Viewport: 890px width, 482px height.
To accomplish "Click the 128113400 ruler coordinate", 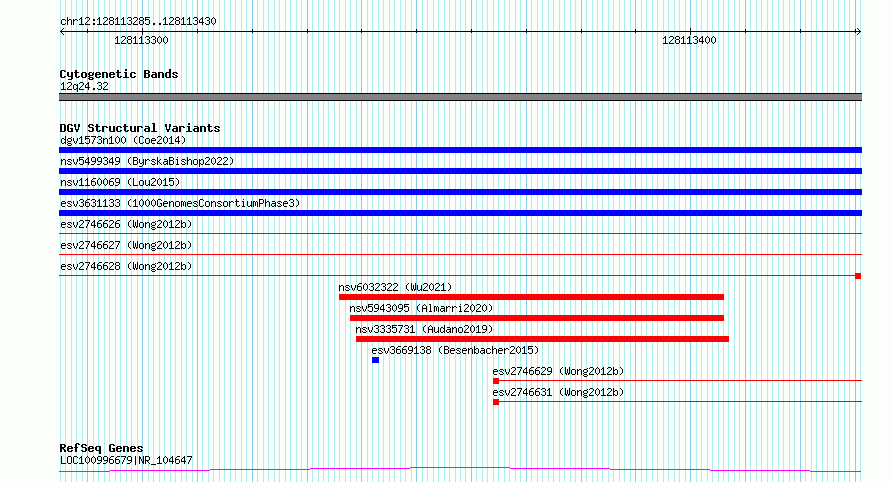I will point(689,40).
